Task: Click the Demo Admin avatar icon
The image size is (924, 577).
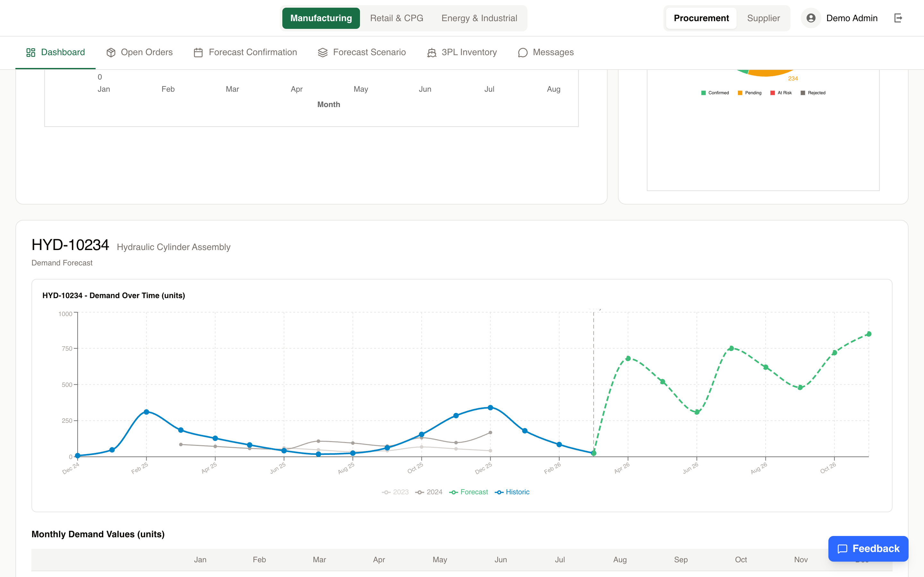Action: 811,18
